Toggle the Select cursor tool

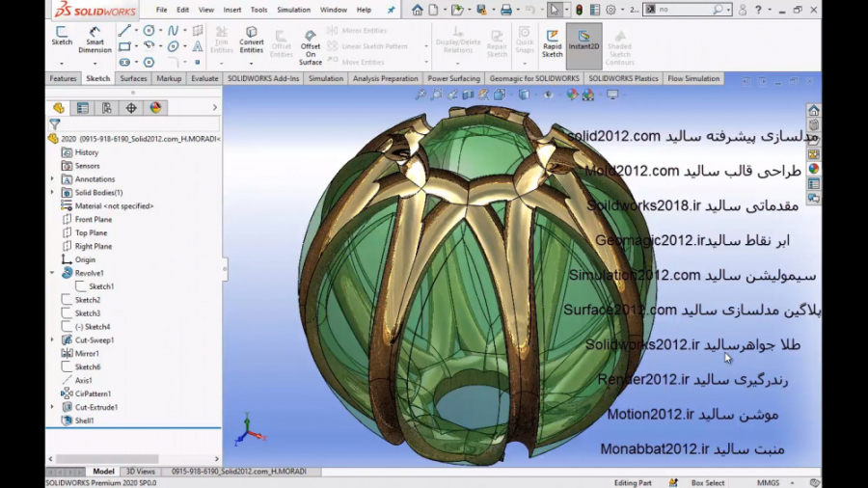tap(555, 10)
